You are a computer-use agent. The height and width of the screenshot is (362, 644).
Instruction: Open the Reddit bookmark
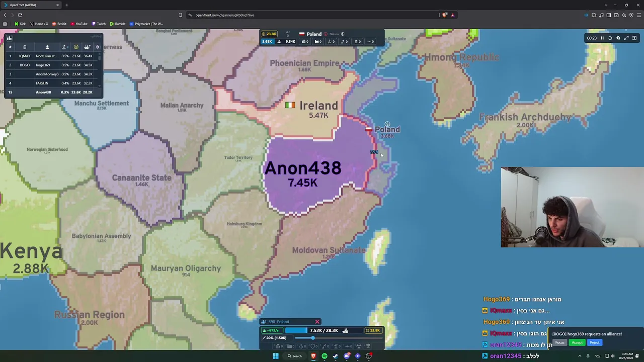pos(59,24)
